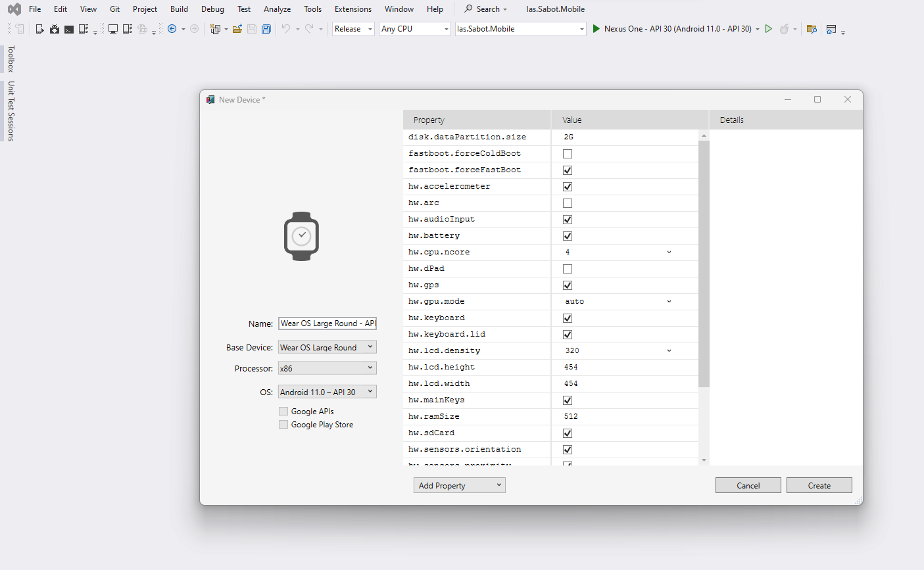Open the File menu

click(35, 9)
